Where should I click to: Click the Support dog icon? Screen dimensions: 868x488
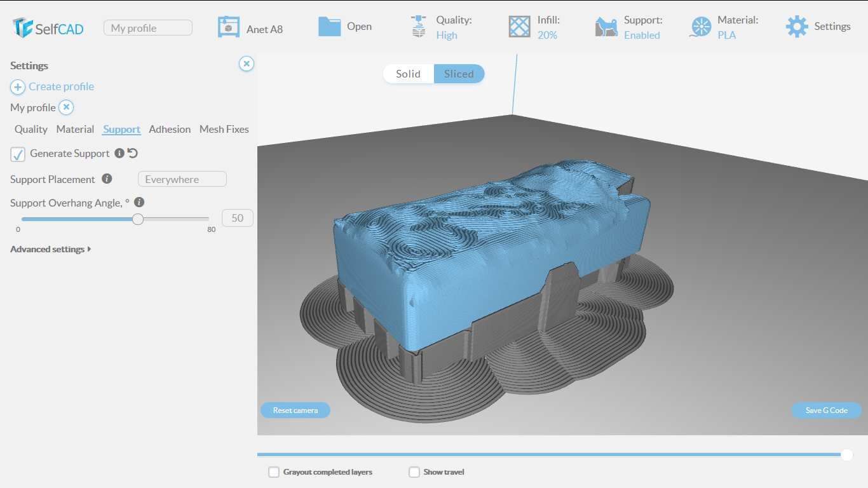coord(606,27)
